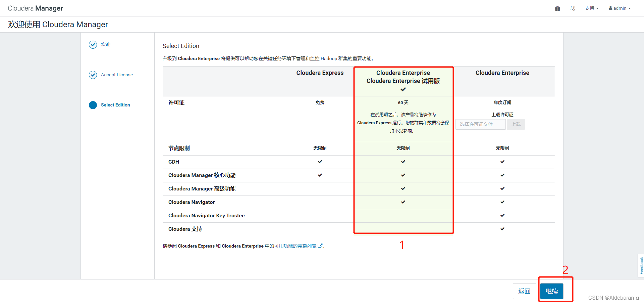Click the 免费 license cell
Image resolution: width=644 pixels, height=303 pixels.
tap(320, 102)
